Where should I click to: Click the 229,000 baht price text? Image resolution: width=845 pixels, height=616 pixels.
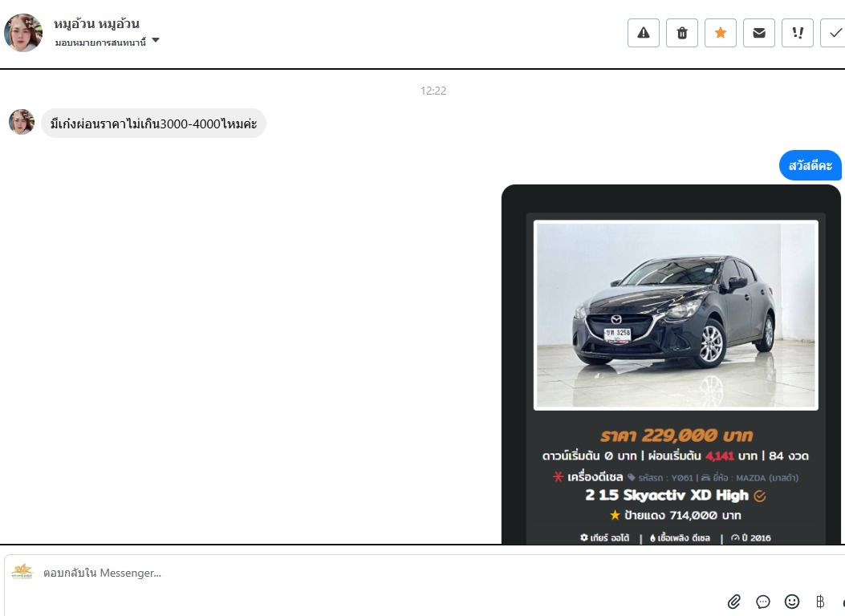[x=676, y=436]
